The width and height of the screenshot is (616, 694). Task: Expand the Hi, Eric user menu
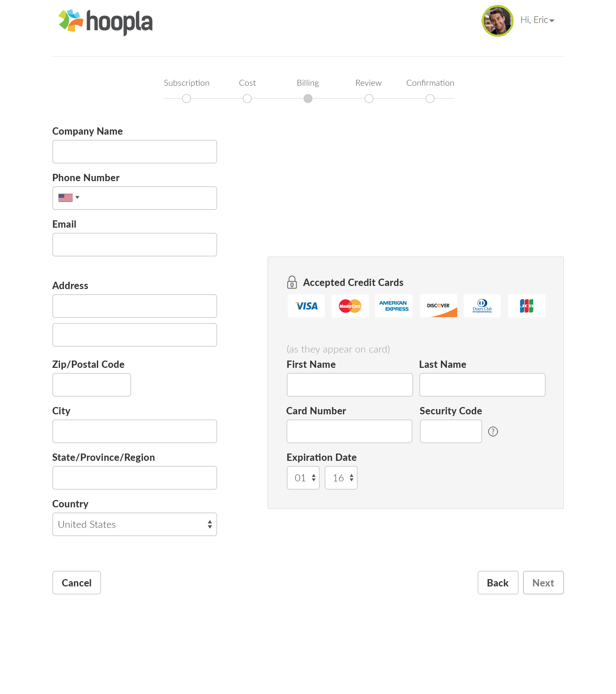[x=537, y=20]
